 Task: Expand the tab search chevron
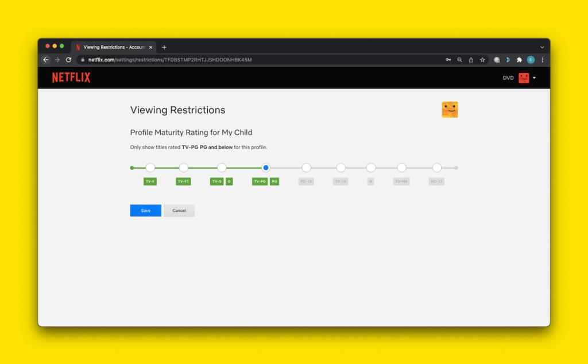pyautogui.click(x=542, y=47)
